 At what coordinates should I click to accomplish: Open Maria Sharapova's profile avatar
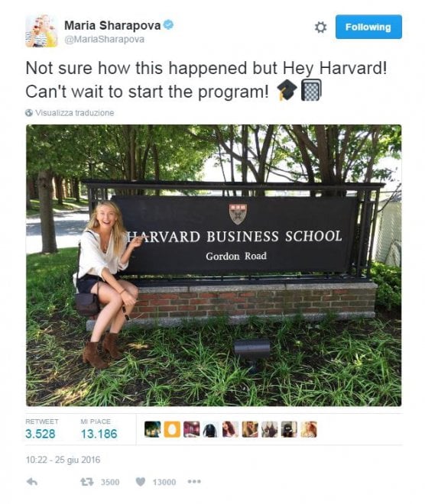pos(41,31)
